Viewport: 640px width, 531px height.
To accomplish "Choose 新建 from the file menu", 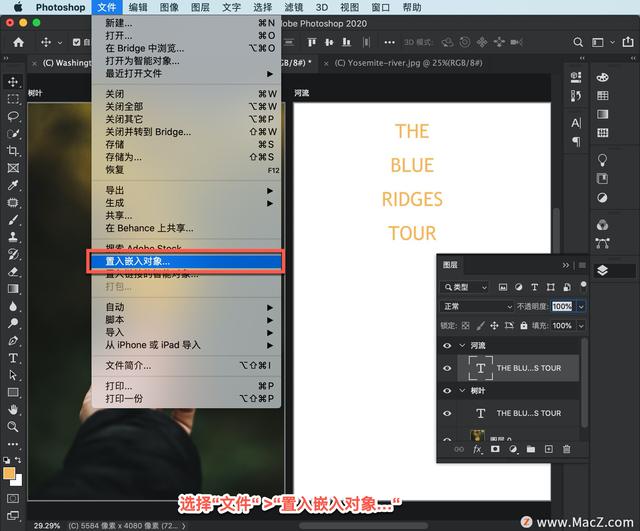I will pos(187,23).
